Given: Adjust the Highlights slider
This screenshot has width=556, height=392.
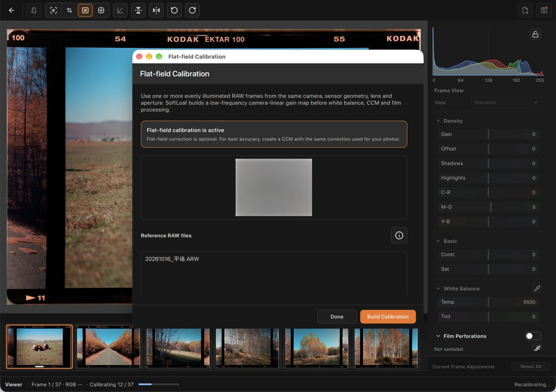Looking at the screenshot, I should (x=488, y=178).
